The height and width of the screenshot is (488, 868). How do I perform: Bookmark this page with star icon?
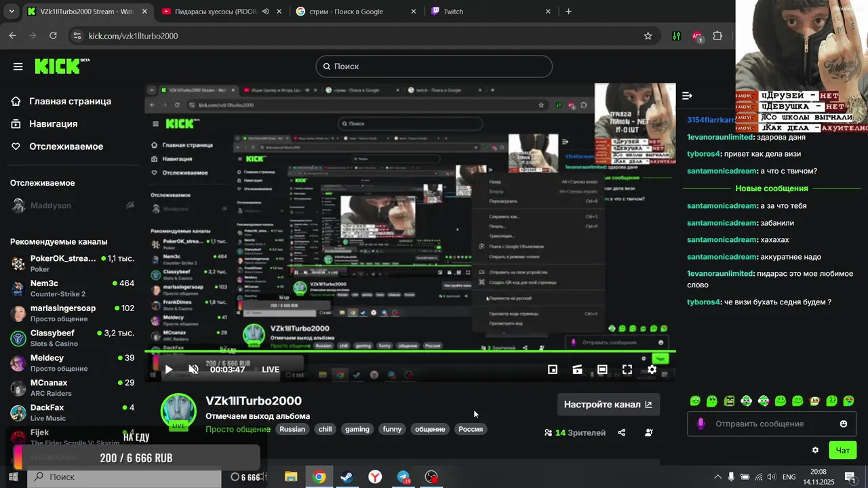(x=648, y=36)
